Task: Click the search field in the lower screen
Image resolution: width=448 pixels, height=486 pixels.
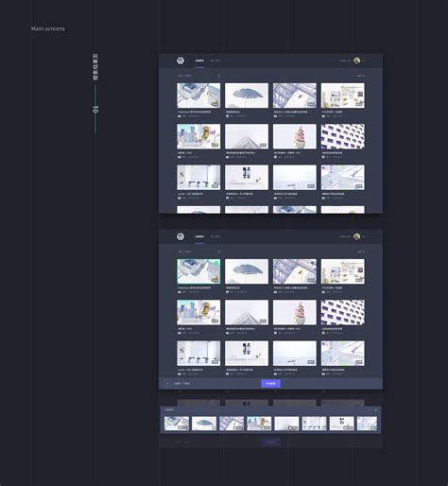Action: (x=198, y=252)
